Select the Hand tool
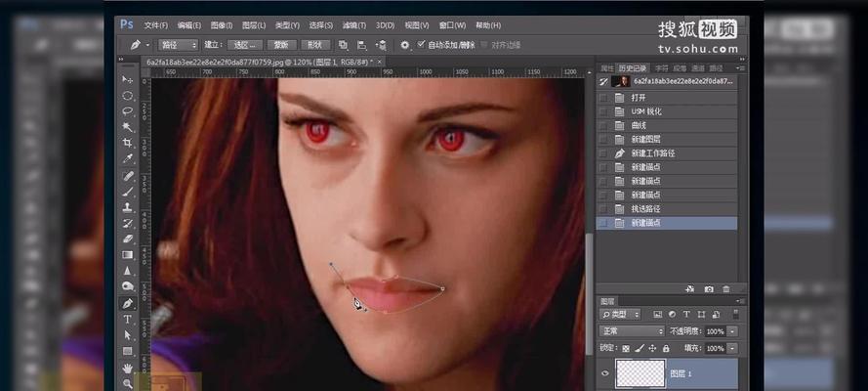Viewport: 868px width, 391px height. 128,368
